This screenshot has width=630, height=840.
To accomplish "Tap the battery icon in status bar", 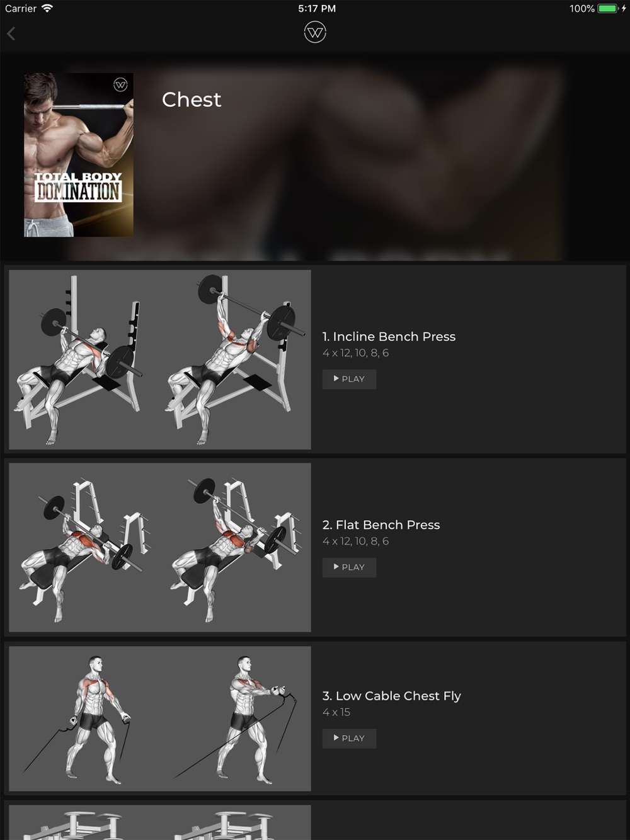I will [609, 9].
